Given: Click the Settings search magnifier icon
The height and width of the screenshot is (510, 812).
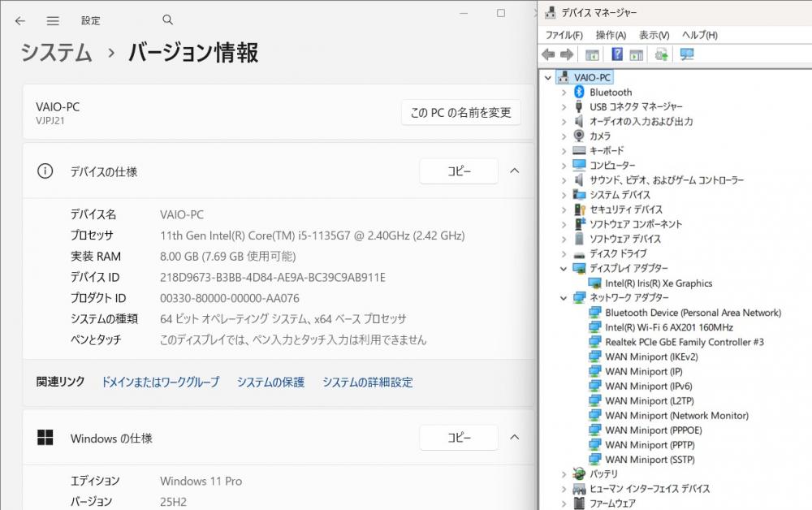Looking at the screenshot, I should 168,20.
